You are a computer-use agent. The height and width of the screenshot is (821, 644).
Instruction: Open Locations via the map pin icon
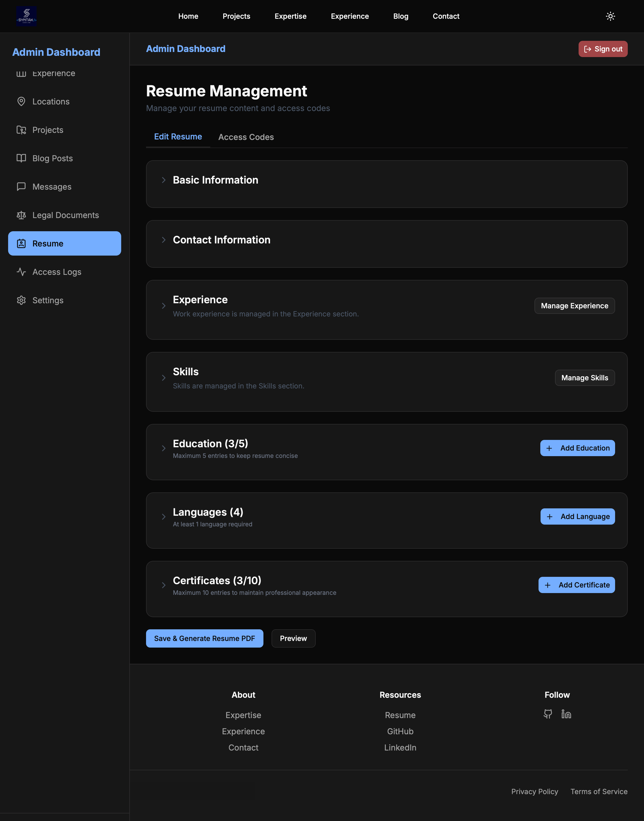click(21, 101)
